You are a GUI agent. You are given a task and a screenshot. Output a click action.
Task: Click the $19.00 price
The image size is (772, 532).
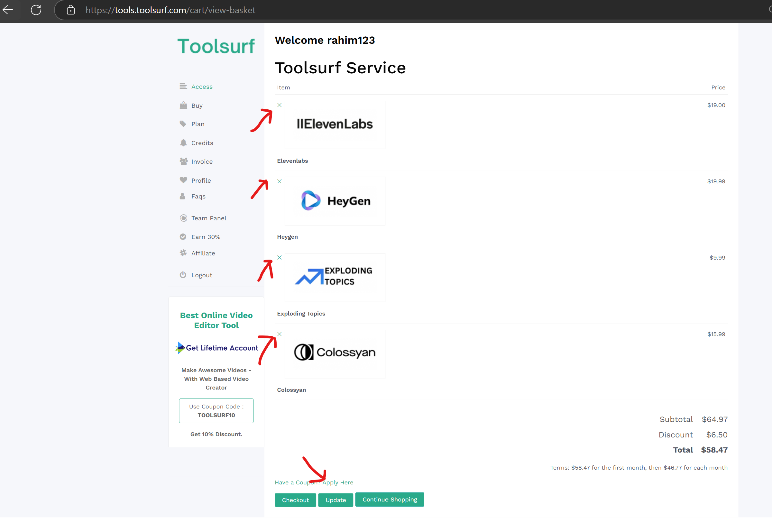[x=716, y=105]
